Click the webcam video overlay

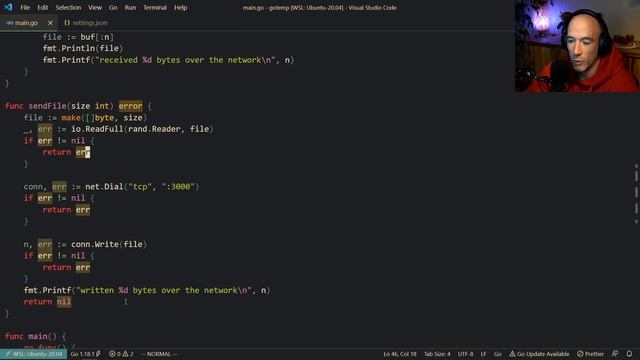[577, 46]
